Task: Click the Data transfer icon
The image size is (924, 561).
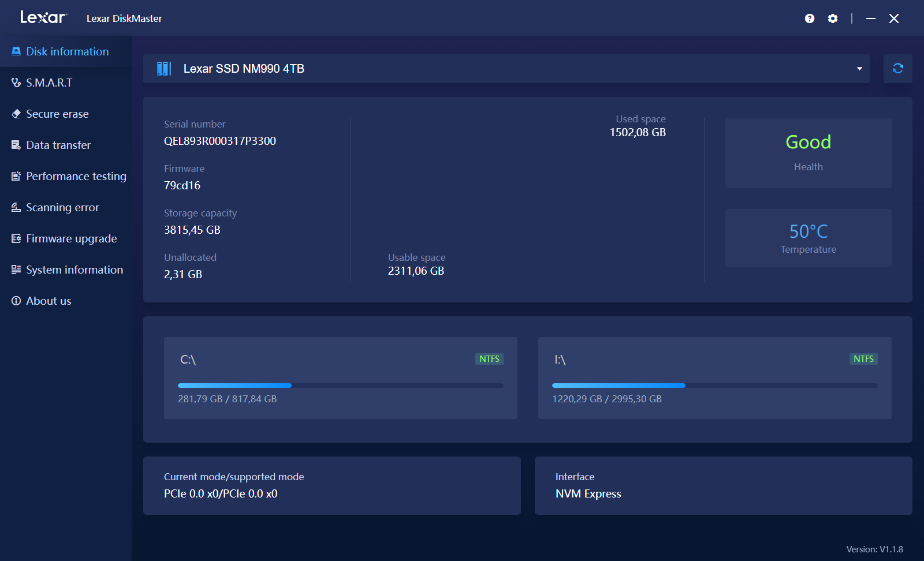Action: (x=16, y=145)
